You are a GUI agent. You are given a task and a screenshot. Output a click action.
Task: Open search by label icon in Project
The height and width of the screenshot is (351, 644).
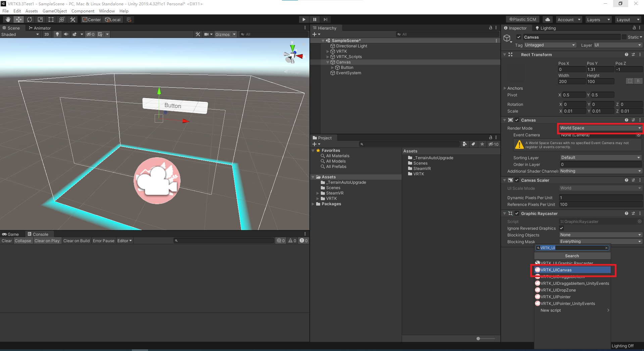[x=473, y=144]
